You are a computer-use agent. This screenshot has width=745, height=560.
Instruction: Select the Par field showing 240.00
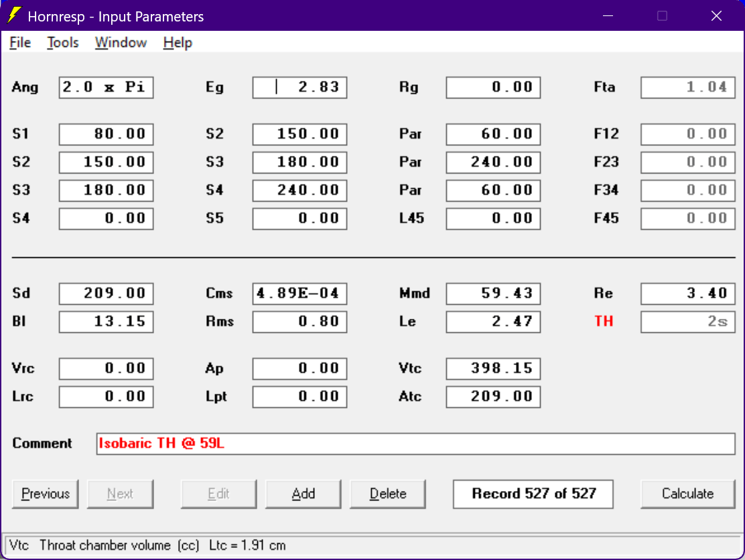tap(493, 163)
